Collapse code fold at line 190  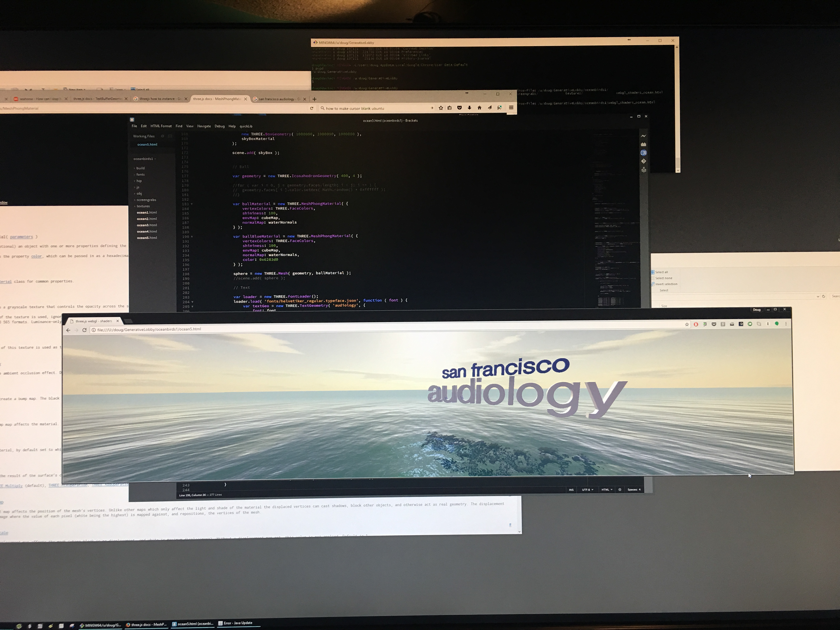(192, 237)
